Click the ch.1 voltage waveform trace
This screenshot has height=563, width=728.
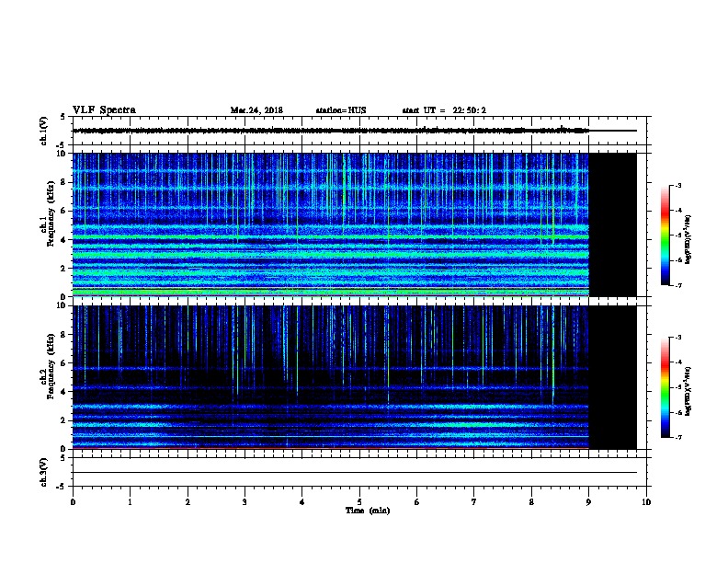coord(354,131)
